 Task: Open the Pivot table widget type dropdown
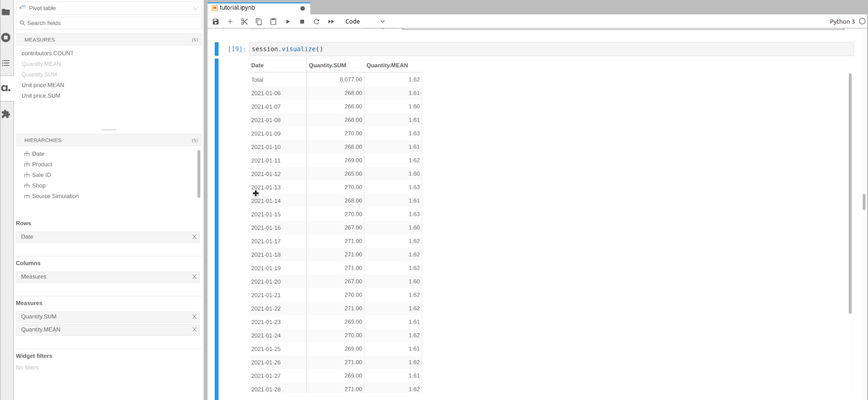click(x=109, y=8)
